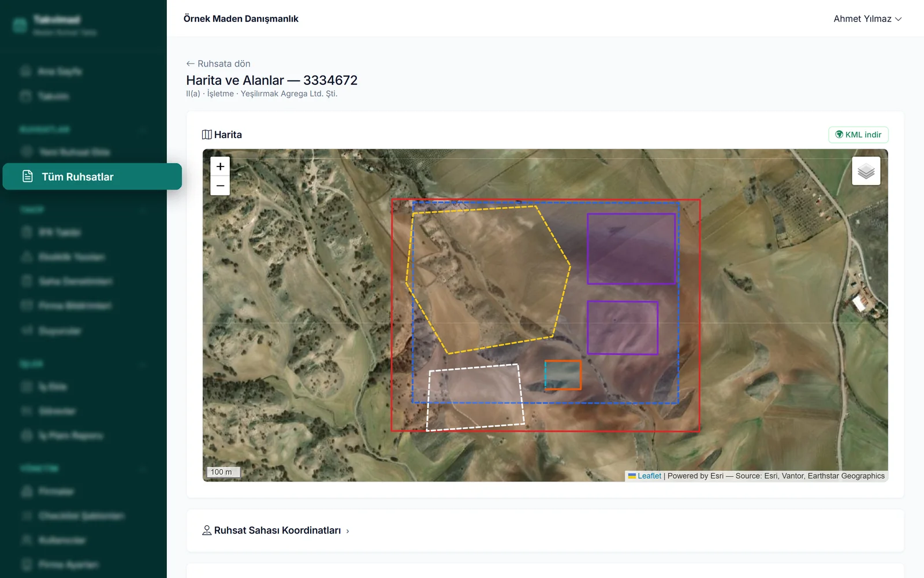Screen dimensions: 924x578
Task: Open the Leaflet attribution link
Action: [649, 476]
